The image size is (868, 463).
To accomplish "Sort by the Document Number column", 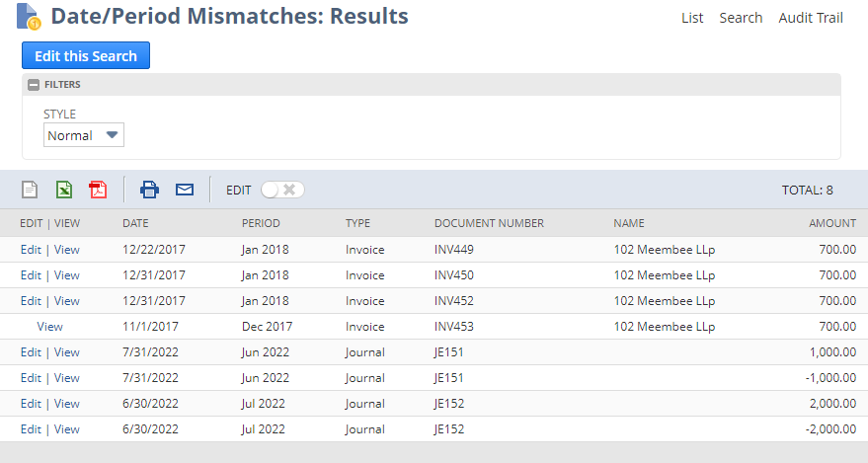I will pyautogui.click(x=489, y=223).
